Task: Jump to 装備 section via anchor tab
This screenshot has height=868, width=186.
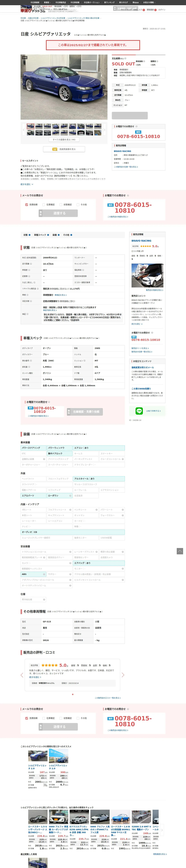Action: click(x=56, y=235)
